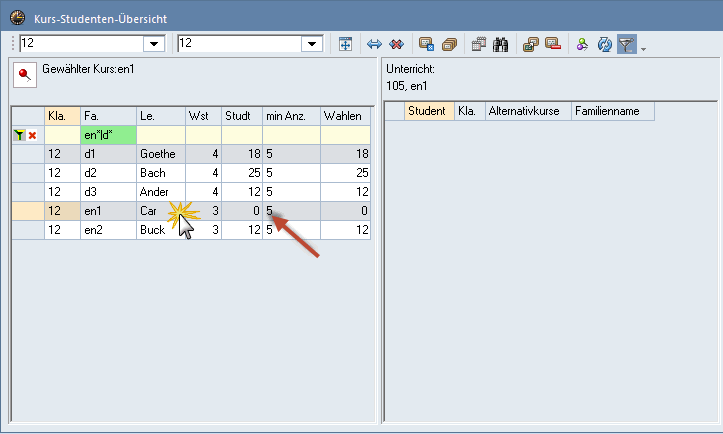Sort by the Wahlen column header
This screenshot has width=723, height=434.
coord(345,116)
